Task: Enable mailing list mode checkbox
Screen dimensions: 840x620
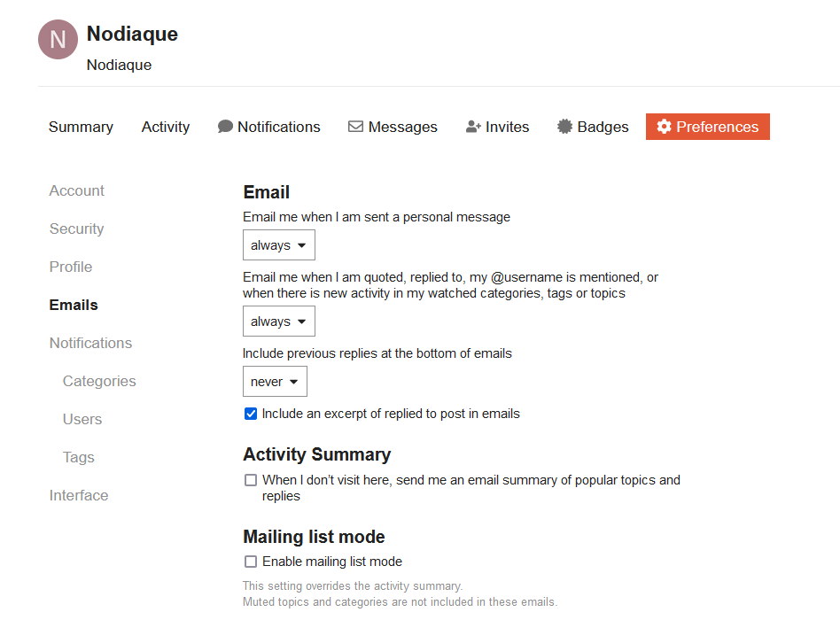Action: coord(251,562)
